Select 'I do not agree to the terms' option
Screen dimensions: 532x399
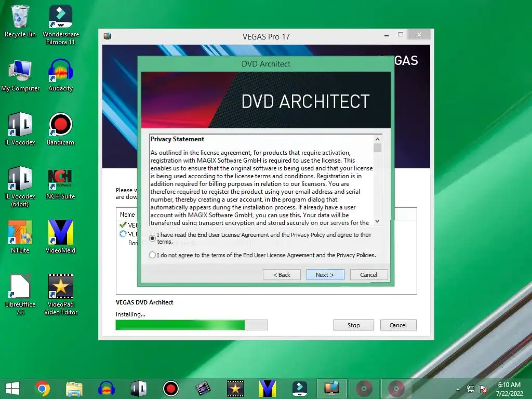[152, 255]
